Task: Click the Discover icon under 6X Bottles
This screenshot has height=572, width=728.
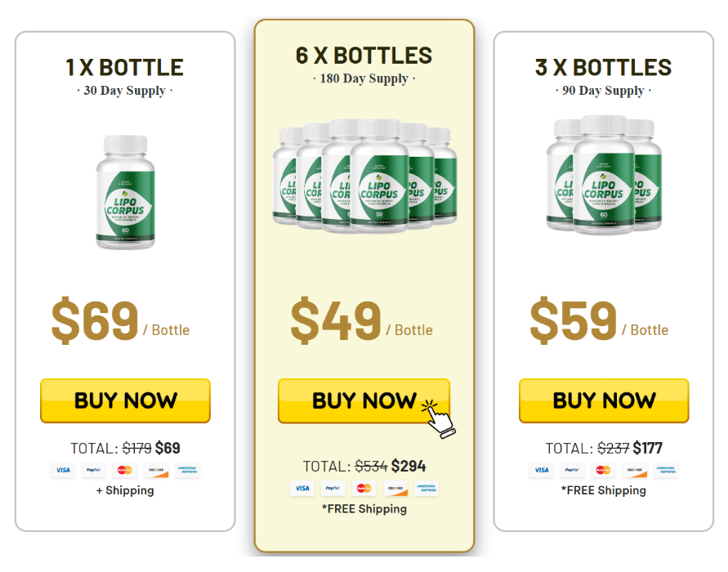Action: [395, 487]
